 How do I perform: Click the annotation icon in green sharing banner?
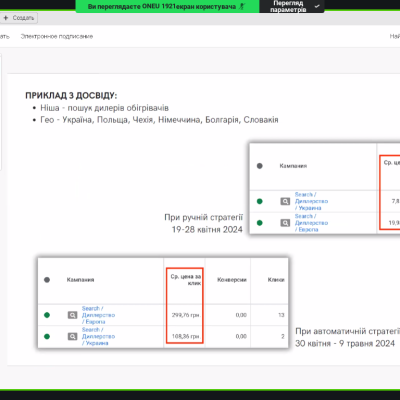pyautogui.click(x=242, y=6)
